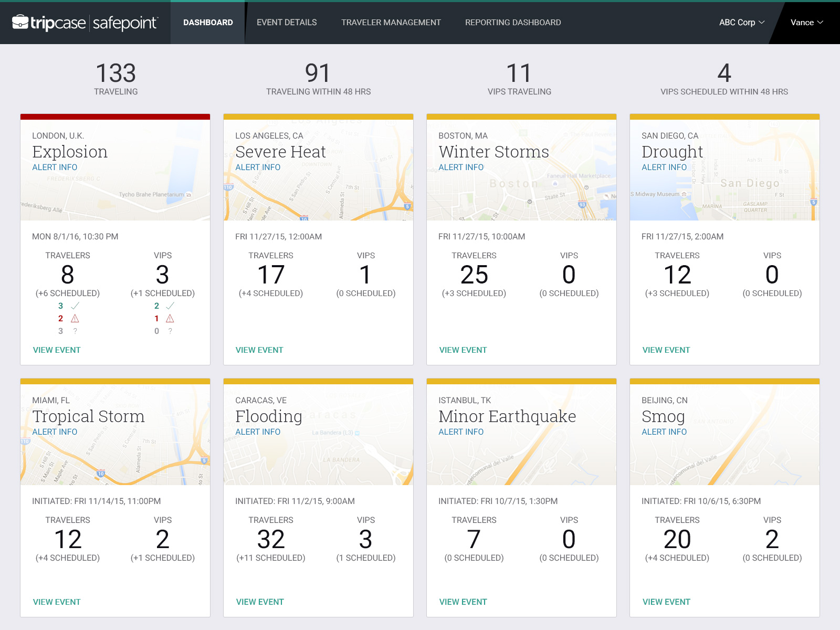Click the TripCase briefcase logo icon
The width and height of the screenshot is (840, 630).
coord(20,22)
